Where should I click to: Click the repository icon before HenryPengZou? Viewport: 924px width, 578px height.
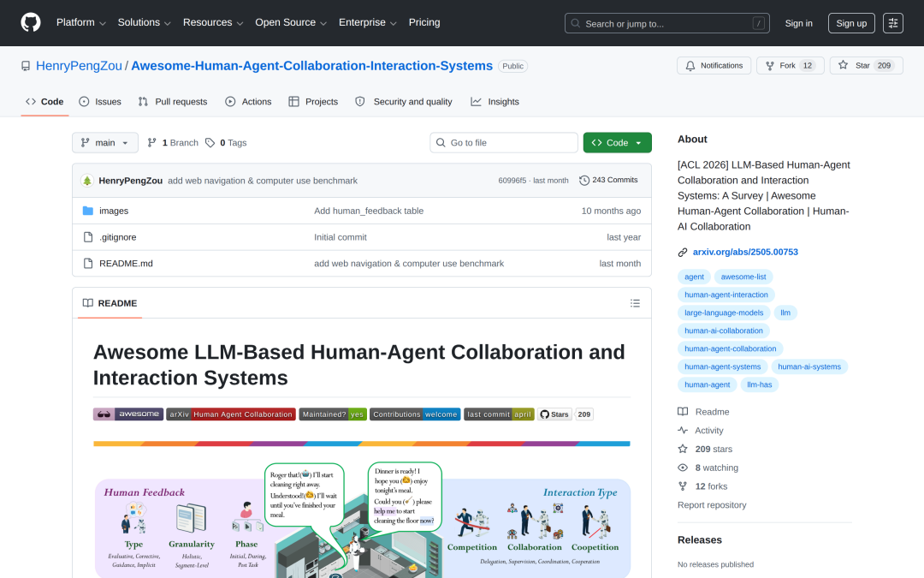[26, 66]
